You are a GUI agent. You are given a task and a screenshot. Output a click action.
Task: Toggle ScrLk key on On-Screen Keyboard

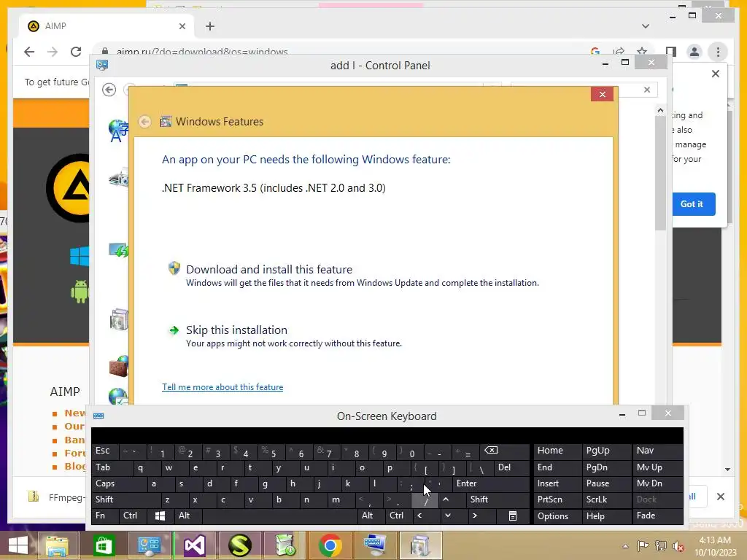(x=606, y=499)
